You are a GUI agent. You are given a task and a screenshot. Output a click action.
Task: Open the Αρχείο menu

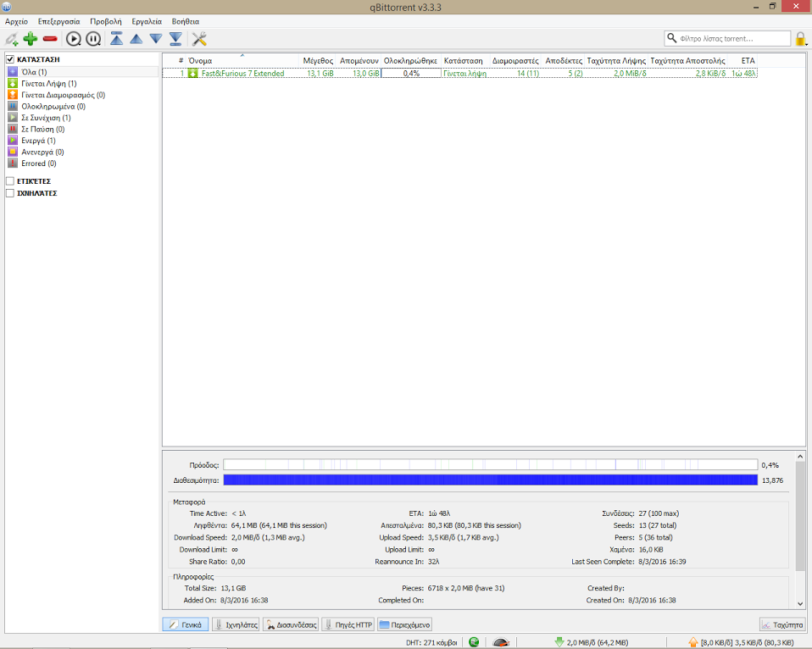17,21
